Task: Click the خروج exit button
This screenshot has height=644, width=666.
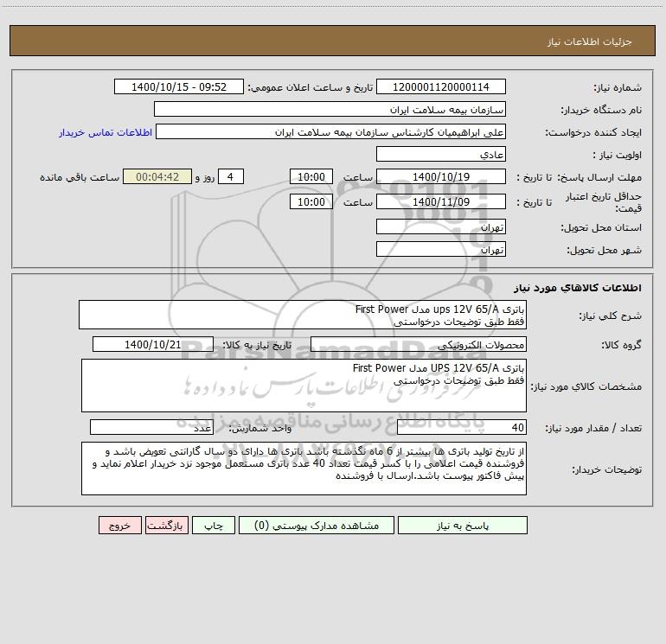Action: click(x=119, y=526)
